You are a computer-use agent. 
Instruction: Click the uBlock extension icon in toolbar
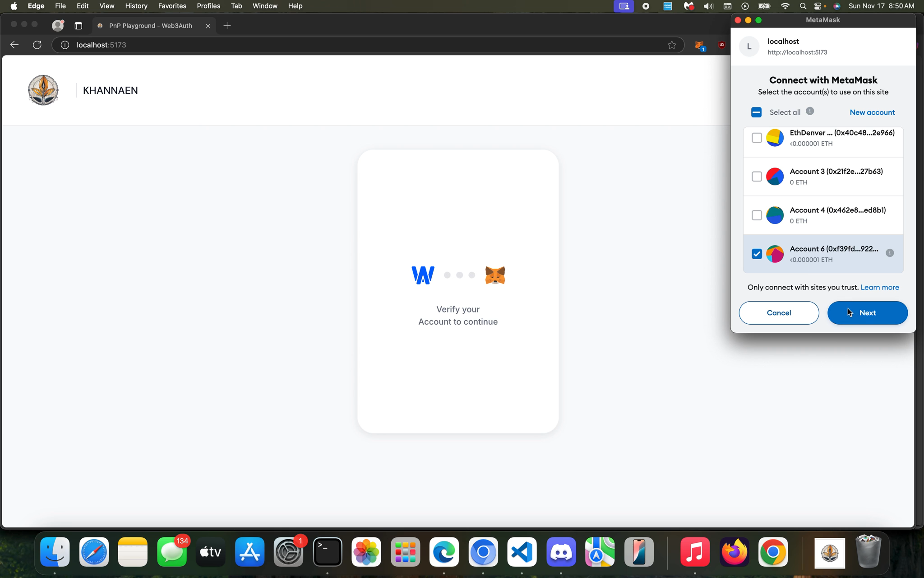pyautogui.click(x=721, y=45)
